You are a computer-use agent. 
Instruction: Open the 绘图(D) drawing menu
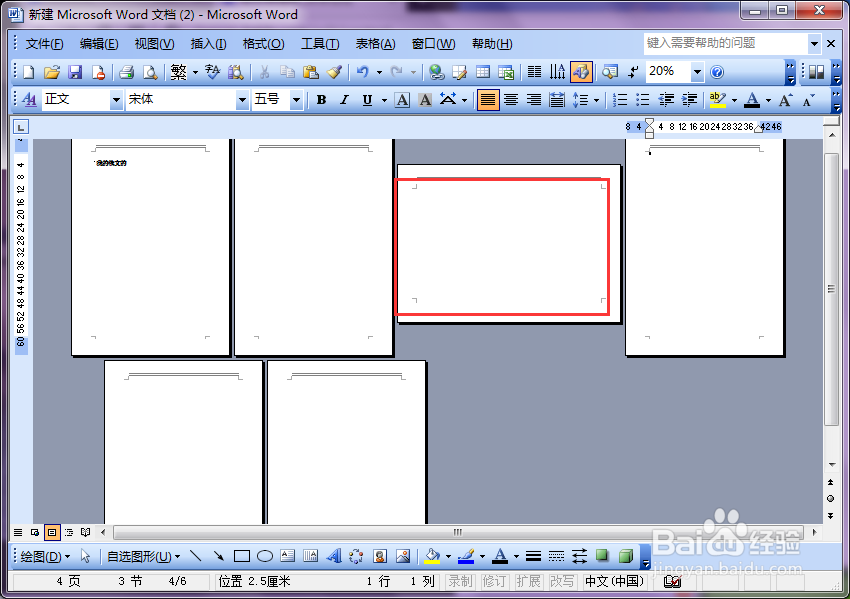click(44, 556)
